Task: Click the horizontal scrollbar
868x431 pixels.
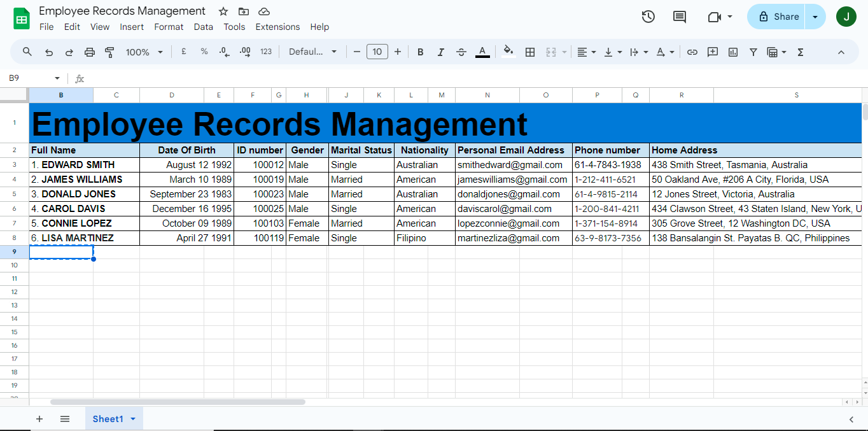Action: pos(178,402)
